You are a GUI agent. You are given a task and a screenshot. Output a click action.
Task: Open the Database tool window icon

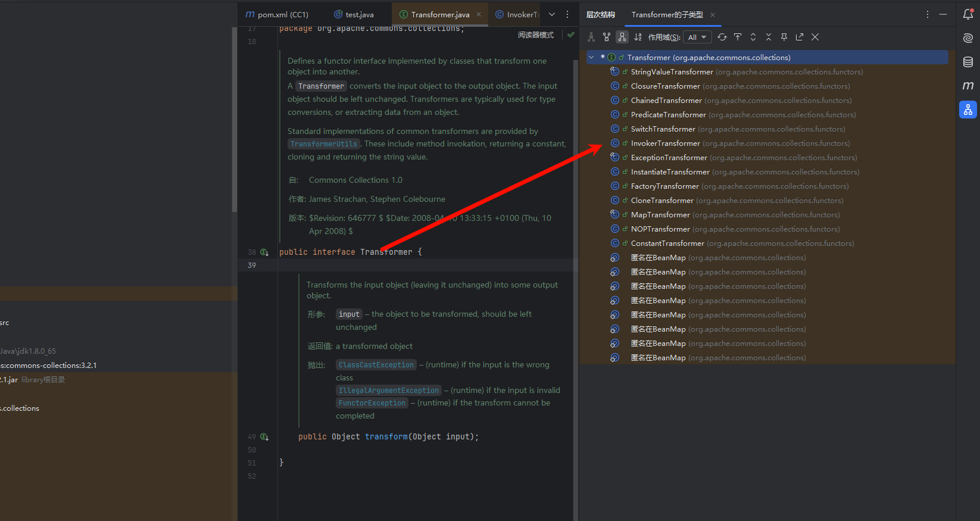(x=968, y=62)
